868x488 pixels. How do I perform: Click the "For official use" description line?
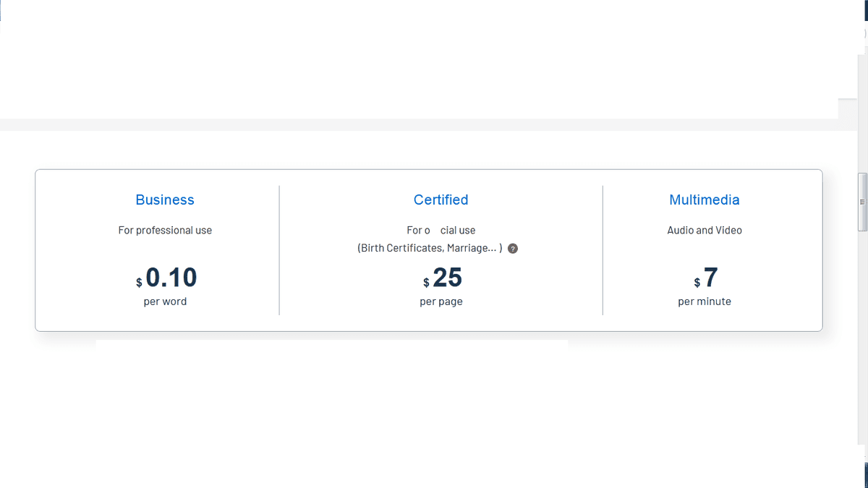441,231
